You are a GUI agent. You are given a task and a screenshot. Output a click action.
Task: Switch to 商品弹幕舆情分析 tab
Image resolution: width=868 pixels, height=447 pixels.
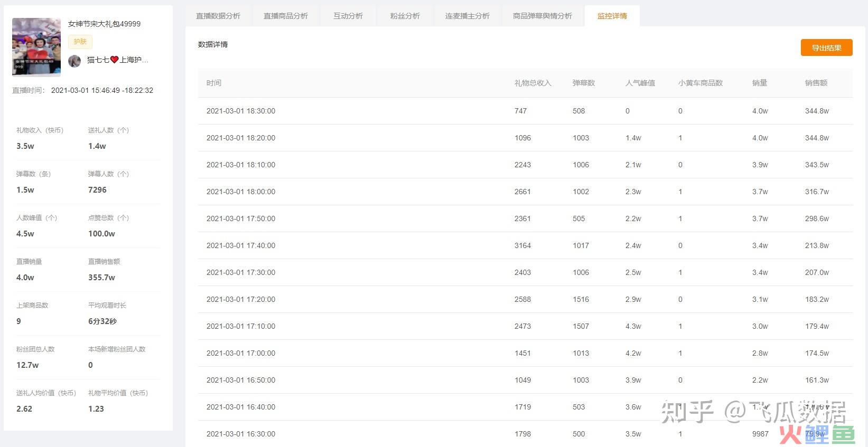click(x=543, y=16)
